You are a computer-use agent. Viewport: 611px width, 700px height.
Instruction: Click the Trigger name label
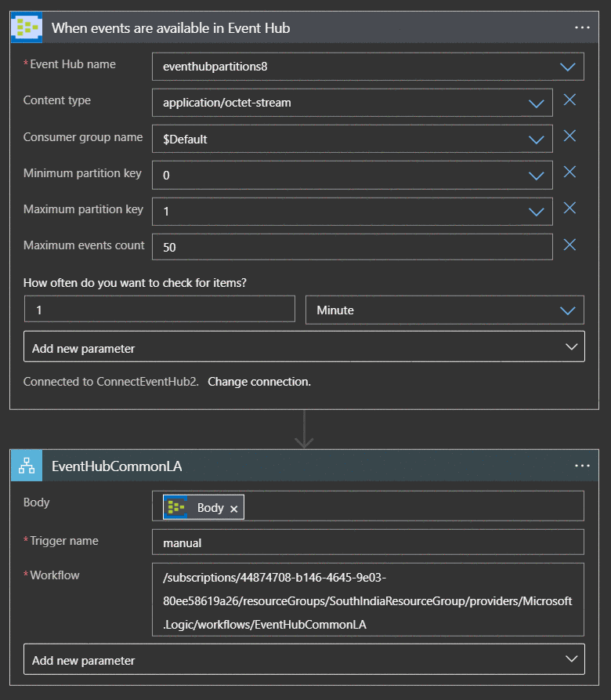(x=64, y=541)
